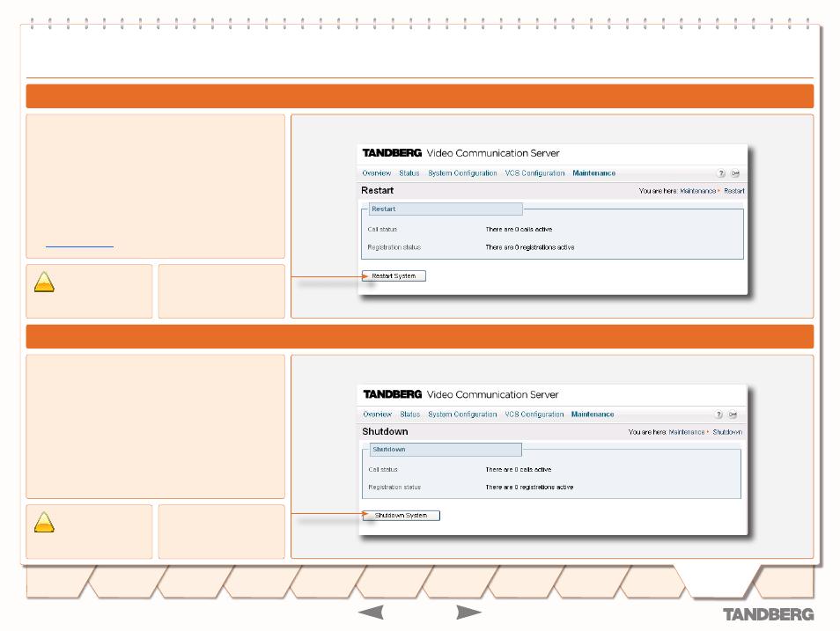The height and width of the screenshot is (631, 840).
Task: Open the Overview menu on the Restart page
Action: [377, 173]
